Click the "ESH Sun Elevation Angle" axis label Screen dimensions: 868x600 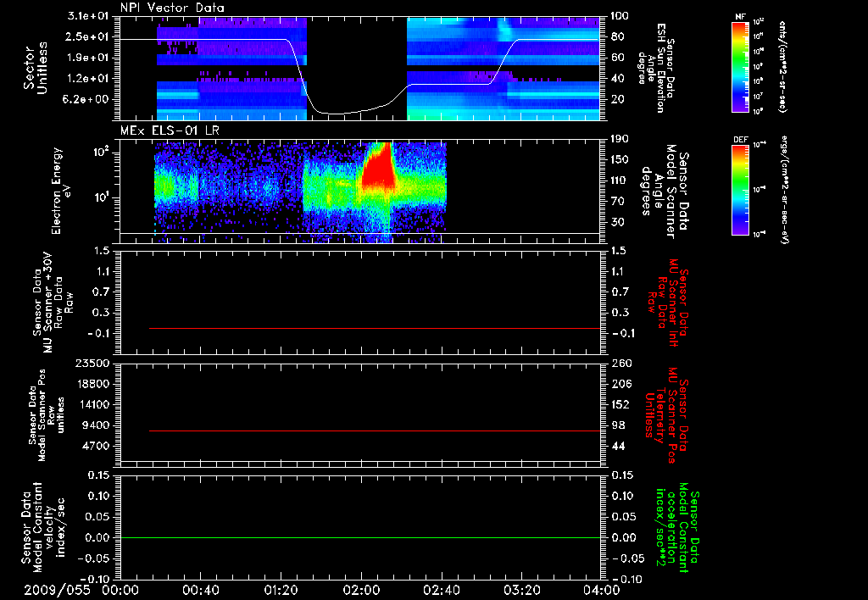click(657, 68)
